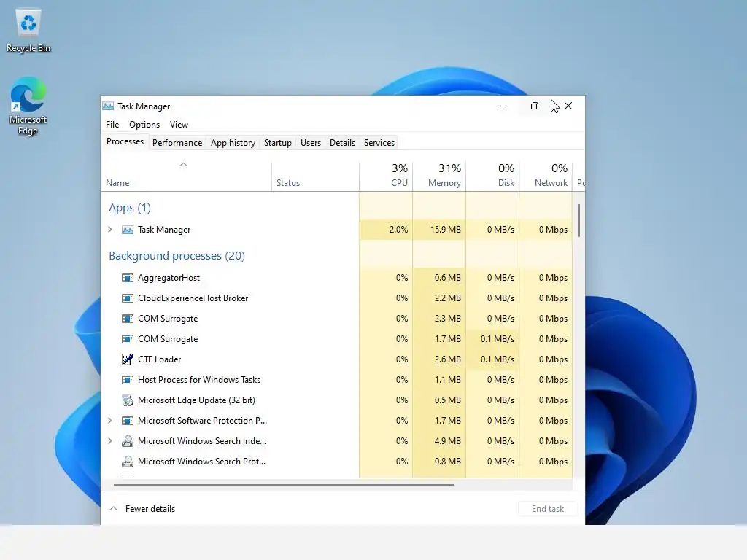This screenshot has width=747, height=560.
Task: Select the Background processes (20) heading
Action: tap(177, 256)
